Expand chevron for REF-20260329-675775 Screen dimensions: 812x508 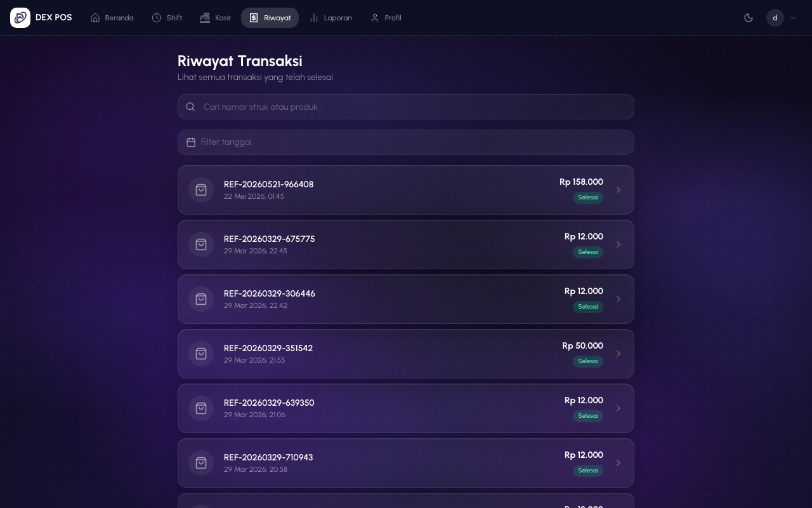[619, 244]
